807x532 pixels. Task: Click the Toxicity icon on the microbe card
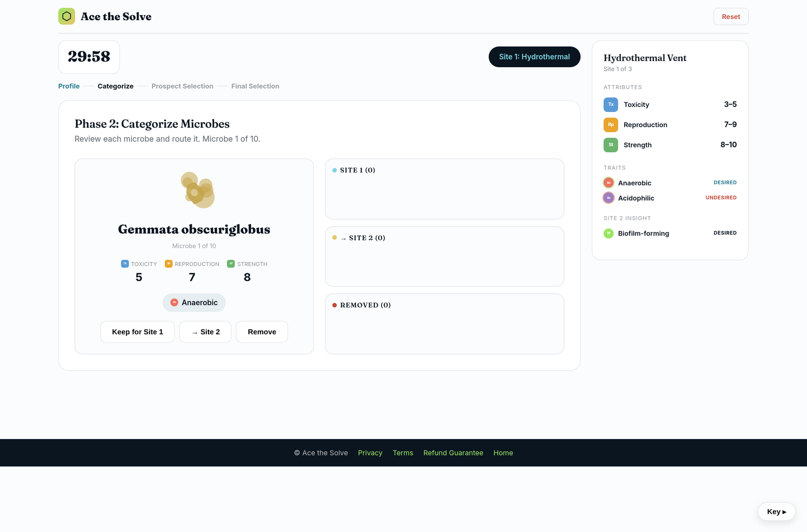(x=125, y=264)
